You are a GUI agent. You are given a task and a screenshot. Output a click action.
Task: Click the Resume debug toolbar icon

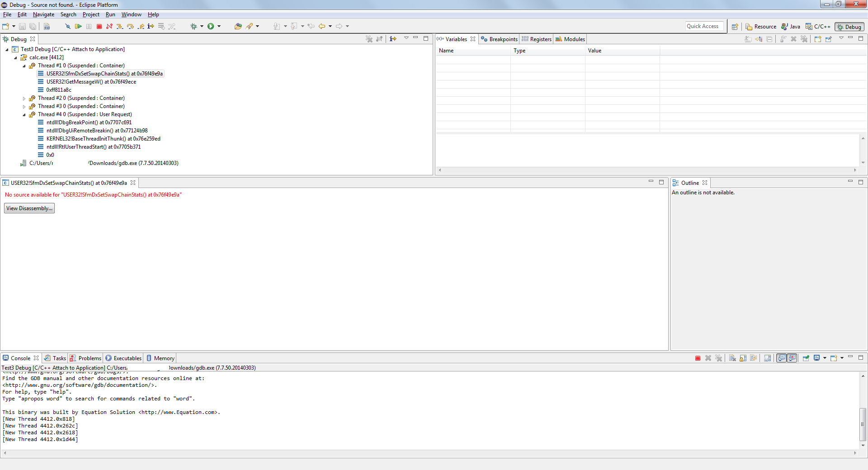pyautogui.click(x=78, y=26)
